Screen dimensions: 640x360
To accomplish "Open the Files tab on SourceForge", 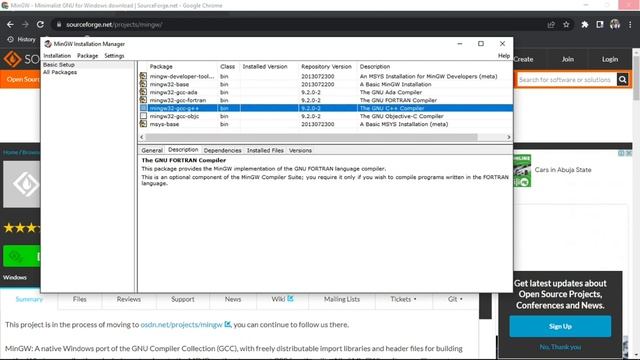I will pos(80,299).
